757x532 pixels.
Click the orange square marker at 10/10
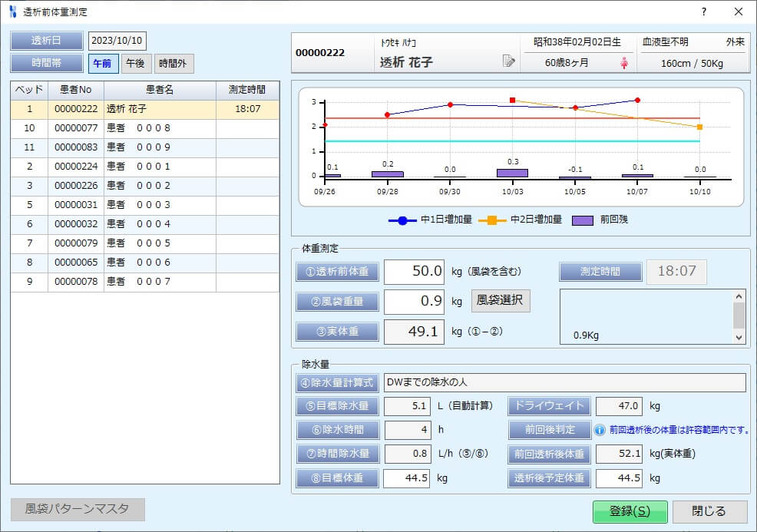pyautogui.click(x=699, y=127)
